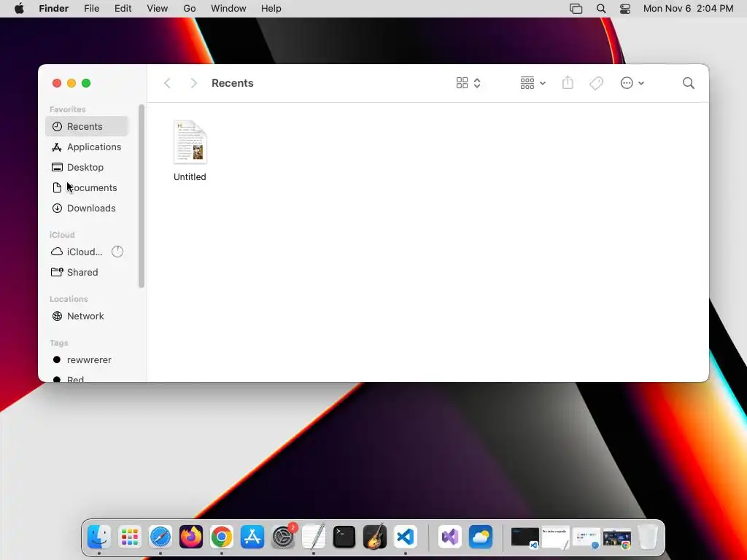
Task: Open the File menu
Action: pyautogui.click(x=91, y=8)
